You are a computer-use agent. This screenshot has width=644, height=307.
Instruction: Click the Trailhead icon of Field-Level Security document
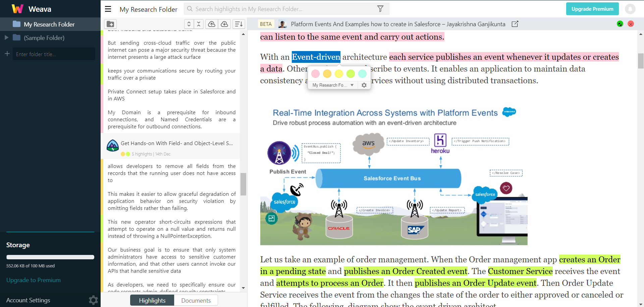[x=113, y=146]
